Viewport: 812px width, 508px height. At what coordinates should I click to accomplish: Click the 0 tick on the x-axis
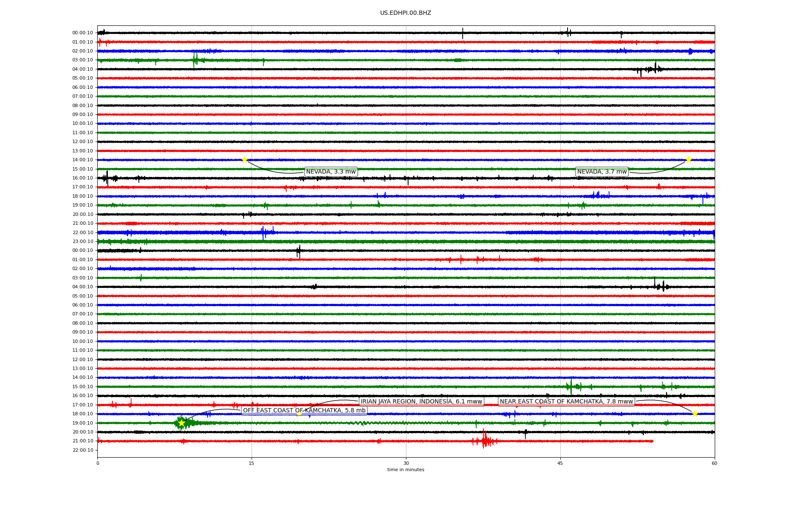pyautogui.click(x=98, y=463)
